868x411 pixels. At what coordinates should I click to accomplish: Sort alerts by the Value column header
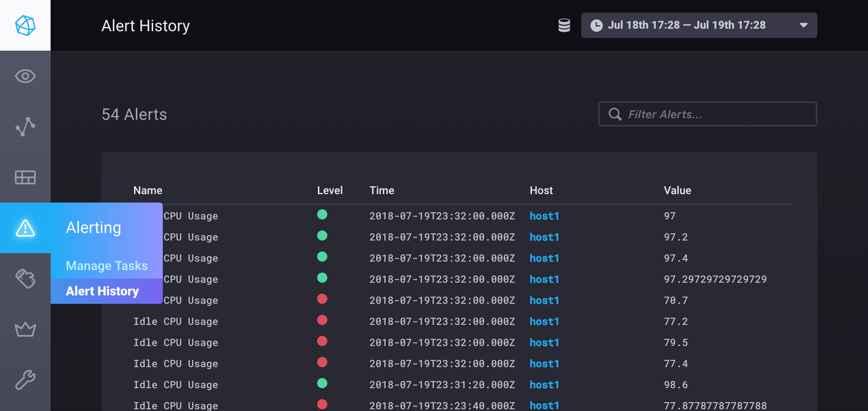pyautogui.click(x=677, y=190)
